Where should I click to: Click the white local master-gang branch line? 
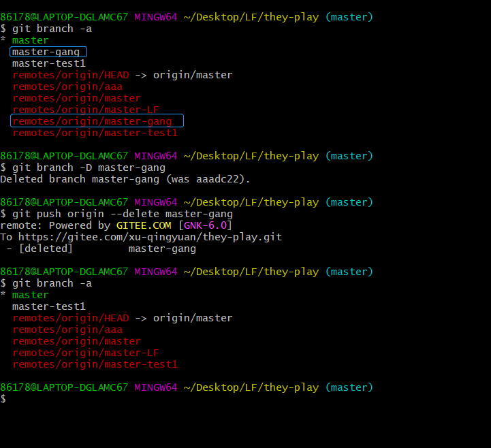pos(46,52)
